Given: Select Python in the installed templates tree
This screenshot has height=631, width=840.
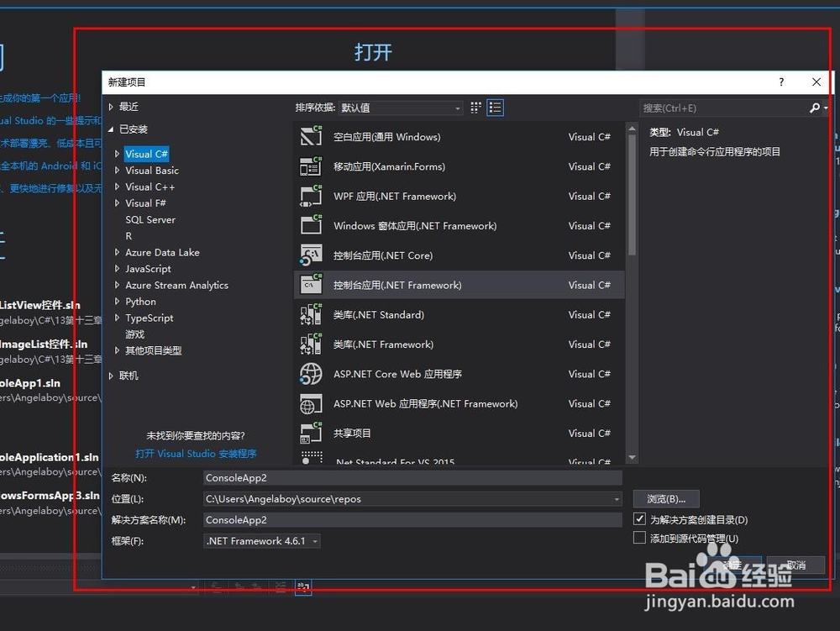Looking at the screenshot, I should click(140, 302).
